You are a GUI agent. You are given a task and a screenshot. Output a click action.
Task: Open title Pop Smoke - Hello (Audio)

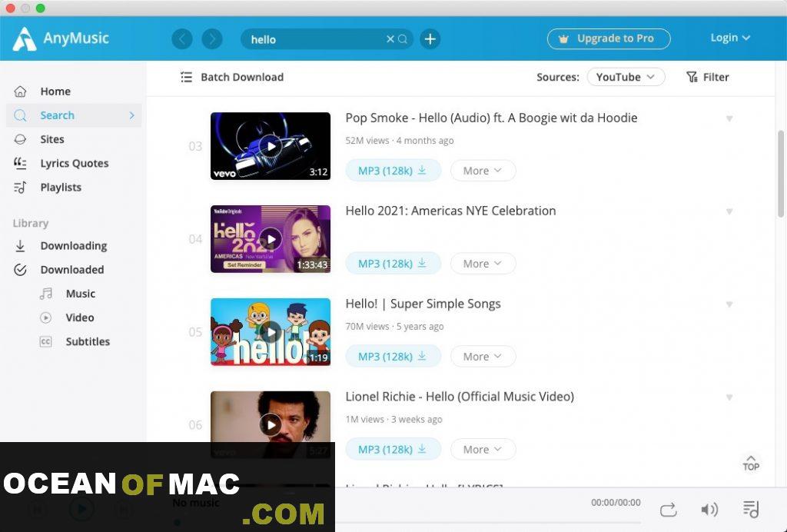(491, 118)
